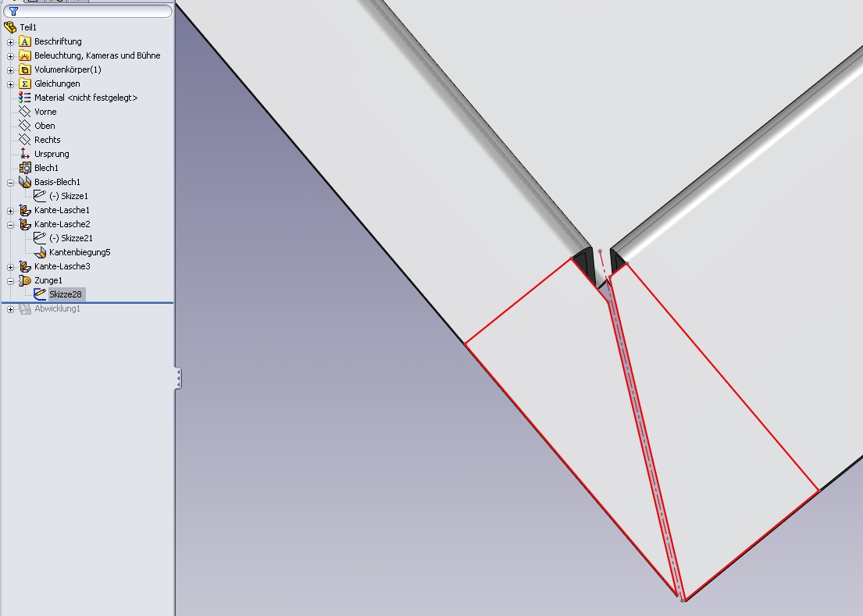Select the Kante-Lasche2 label
The height and width of the screenshot is (616, 863).
coord(62,224)
